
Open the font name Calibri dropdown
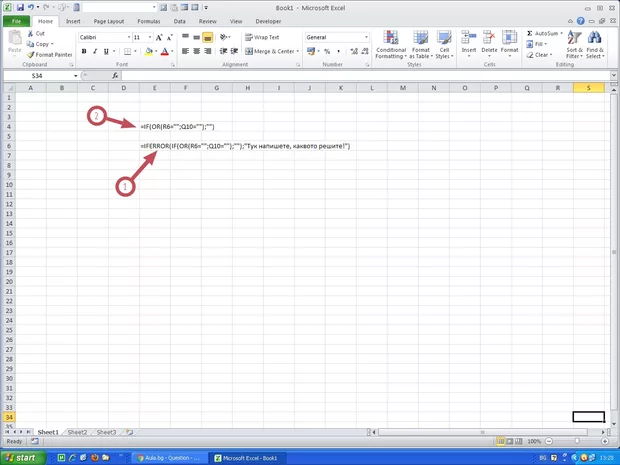point(129,37)
